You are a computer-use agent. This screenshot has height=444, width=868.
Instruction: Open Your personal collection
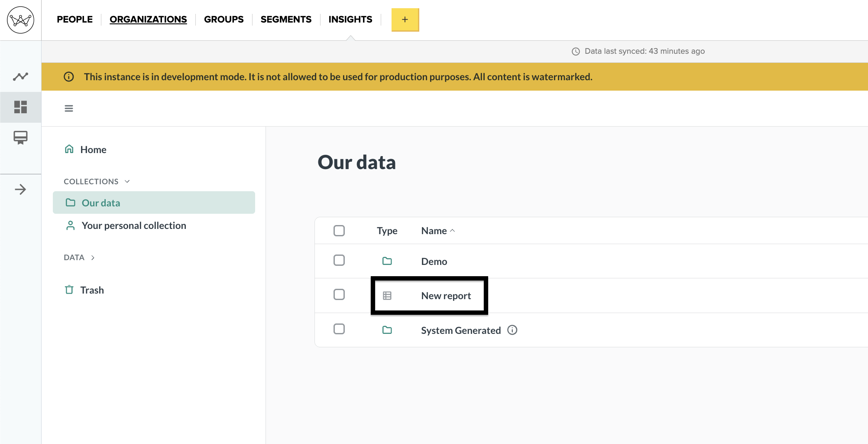tap(134, 225)
